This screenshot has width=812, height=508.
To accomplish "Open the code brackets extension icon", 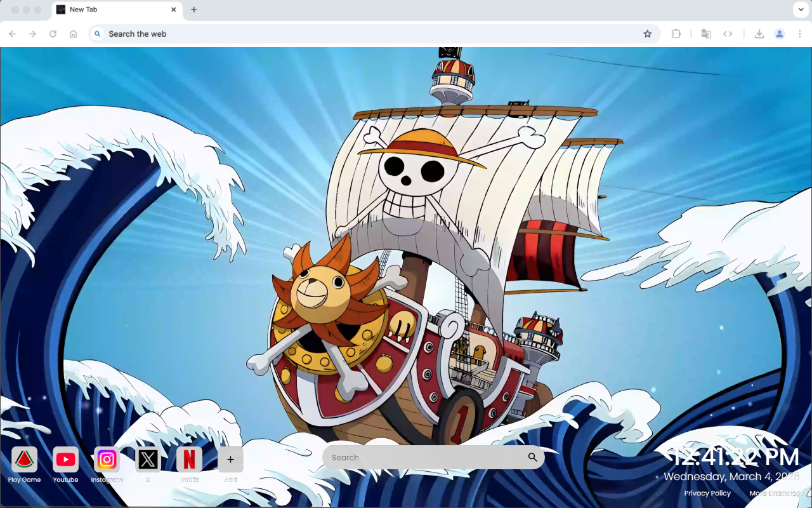I will (728, 34).
